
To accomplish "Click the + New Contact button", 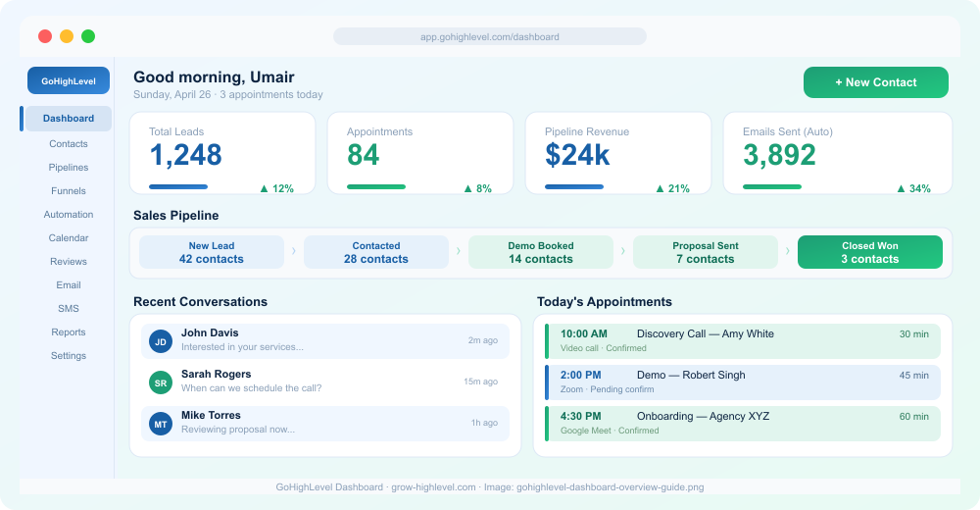I will [x=875, y=82].
